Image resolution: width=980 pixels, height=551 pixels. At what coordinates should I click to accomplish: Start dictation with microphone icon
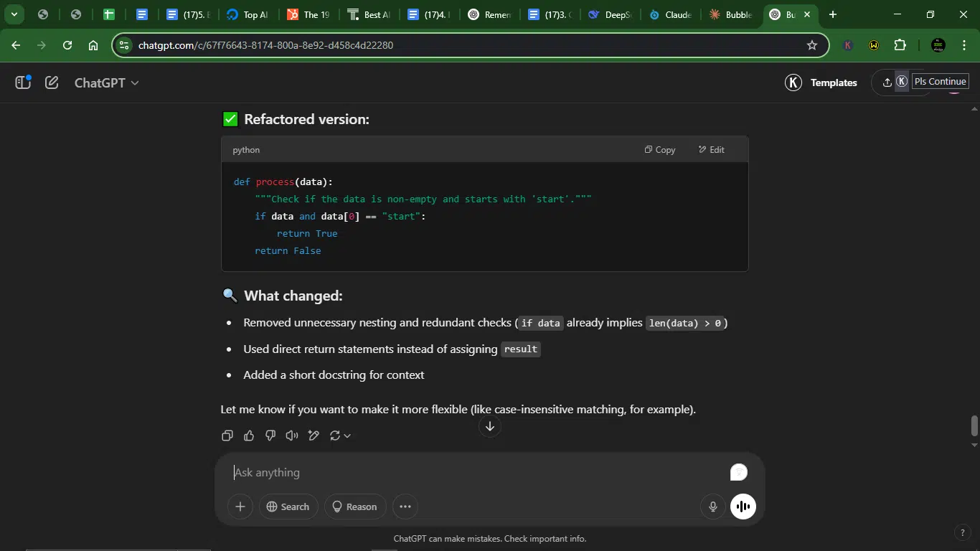[713, 507]
